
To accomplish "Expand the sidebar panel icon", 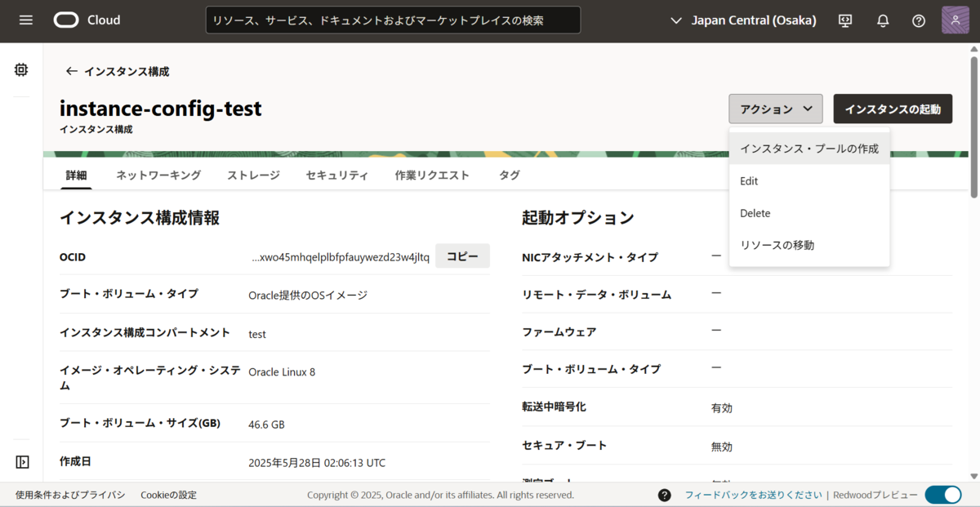I will [x=22, y=462].
